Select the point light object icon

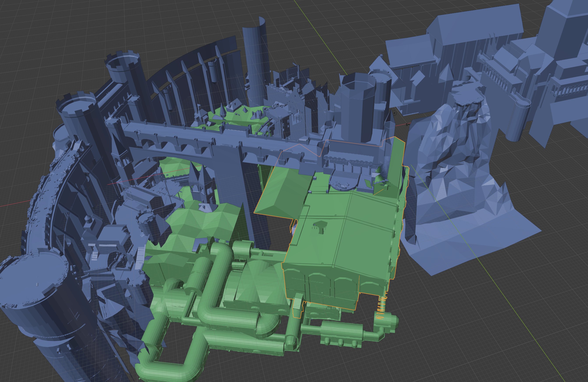coord(395,113)
